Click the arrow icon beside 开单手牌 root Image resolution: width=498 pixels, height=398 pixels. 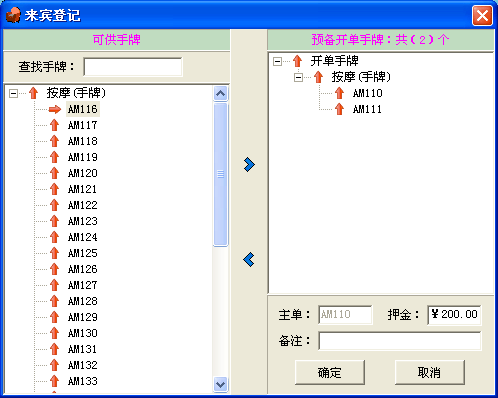pos(297,61)
